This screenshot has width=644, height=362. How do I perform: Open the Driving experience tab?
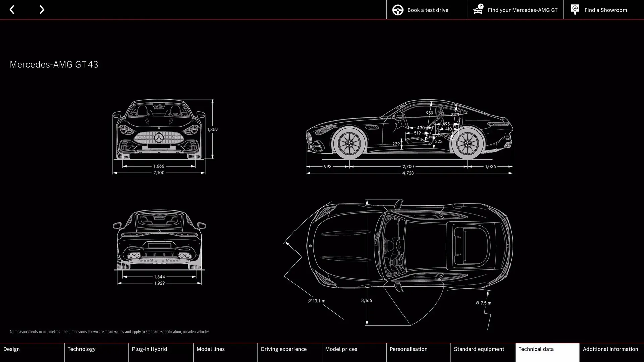coord(289,352)
